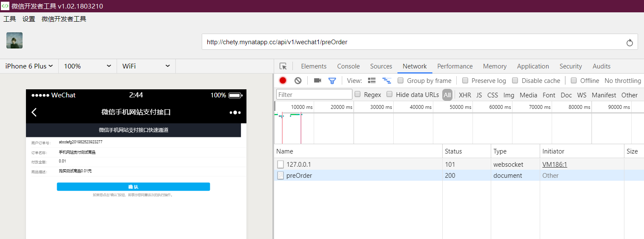The image size is (644, 239).
Task: Show the network overview waterfall view
Action: (386, 80)
